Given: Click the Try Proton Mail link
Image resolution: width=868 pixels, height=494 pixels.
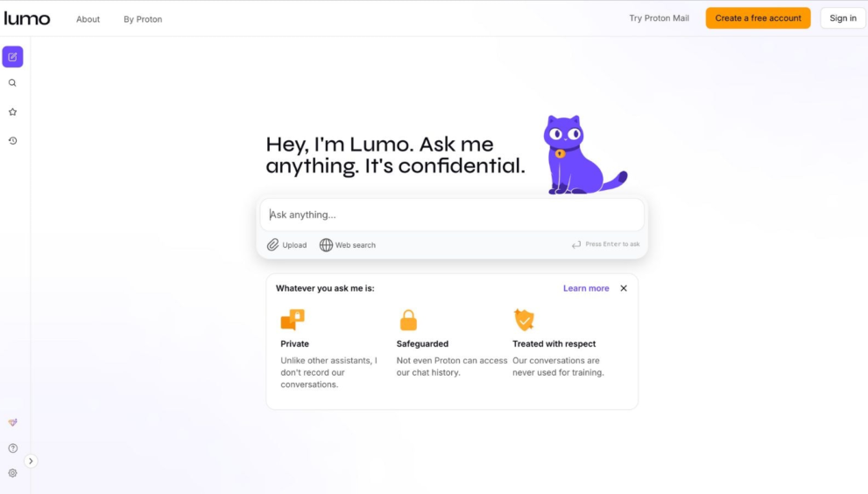Looking at the screenshot, I should coord(659,18).
